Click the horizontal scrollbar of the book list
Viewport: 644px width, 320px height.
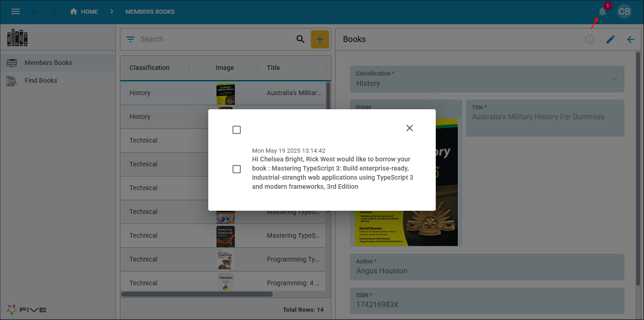pos(197,294)
